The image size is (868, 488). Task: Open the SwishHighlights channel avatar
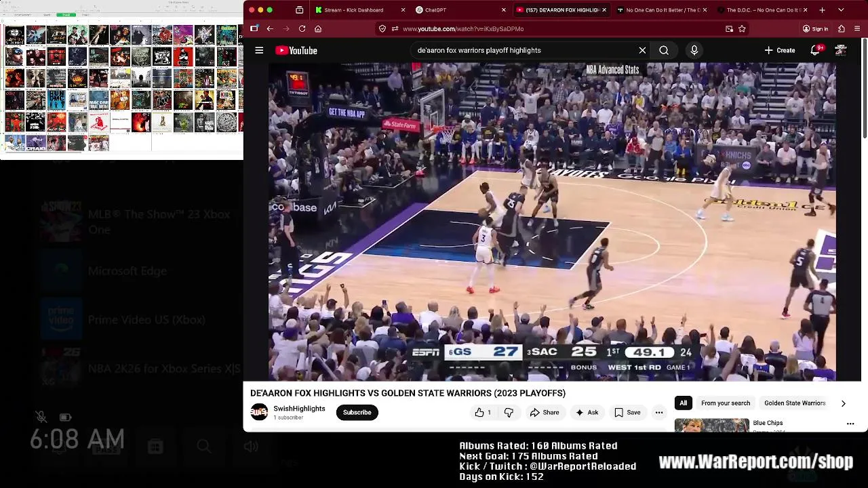coord(259,412)
